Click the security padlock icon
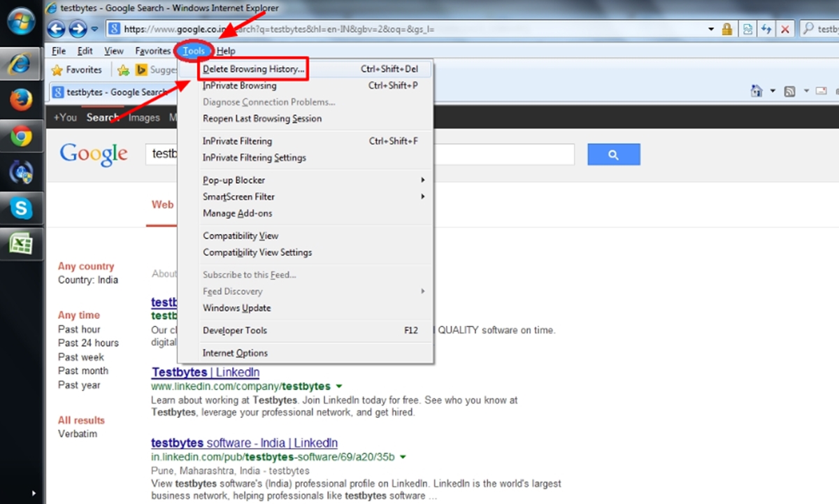The height and width of the screenshot is (504, 839). [728, 29]
